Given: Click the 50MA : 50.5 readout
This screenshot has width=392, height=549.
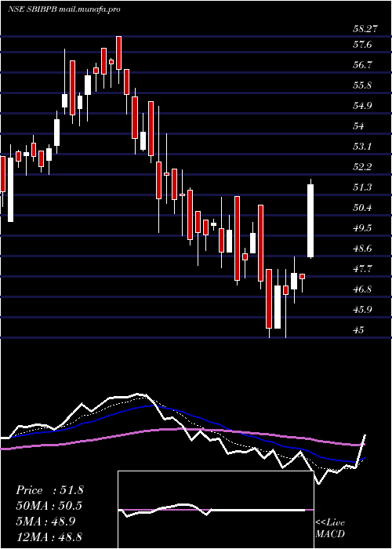Looking at the screenshot, I should point(49,506).
